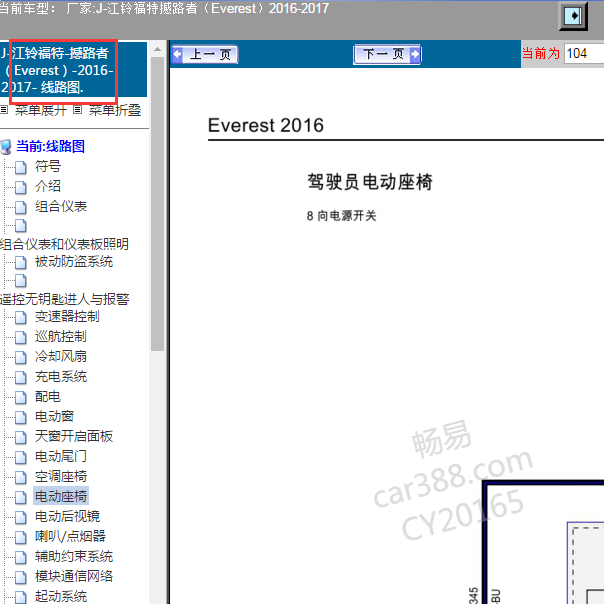Click the page icon next to 电动座椅
This screenshot has width=604, height=604.
click(x=21, y=497)
